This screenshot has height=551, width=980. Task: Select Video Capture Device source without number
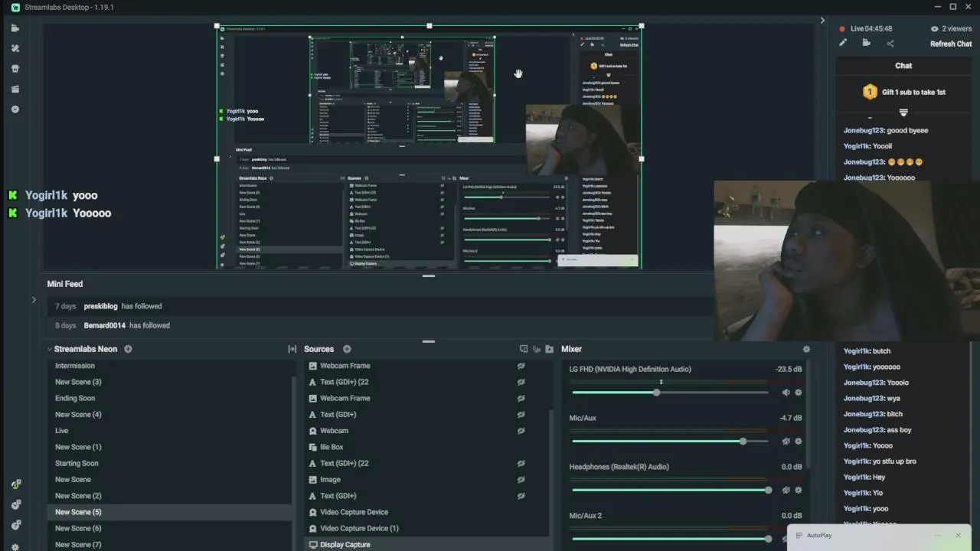[354, 512]
